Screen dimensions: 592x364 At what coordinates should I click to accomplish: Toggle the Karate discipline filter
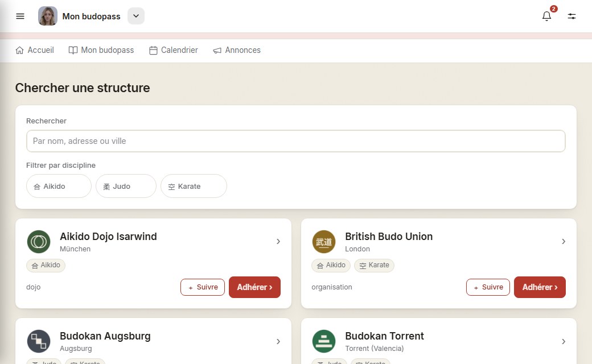pos(194,186)
